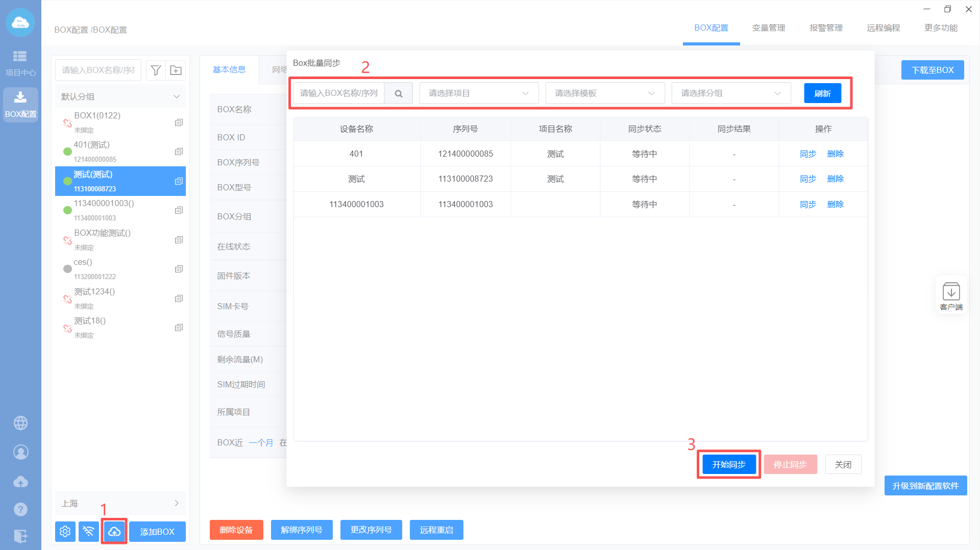Open the 客户端 download icon

point(951,295)
